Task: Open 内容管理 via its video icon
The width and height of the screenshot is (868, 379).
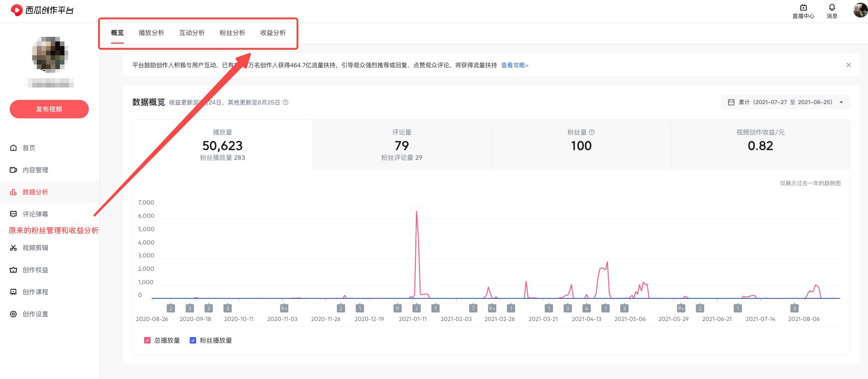Action: tap(13, 170)
